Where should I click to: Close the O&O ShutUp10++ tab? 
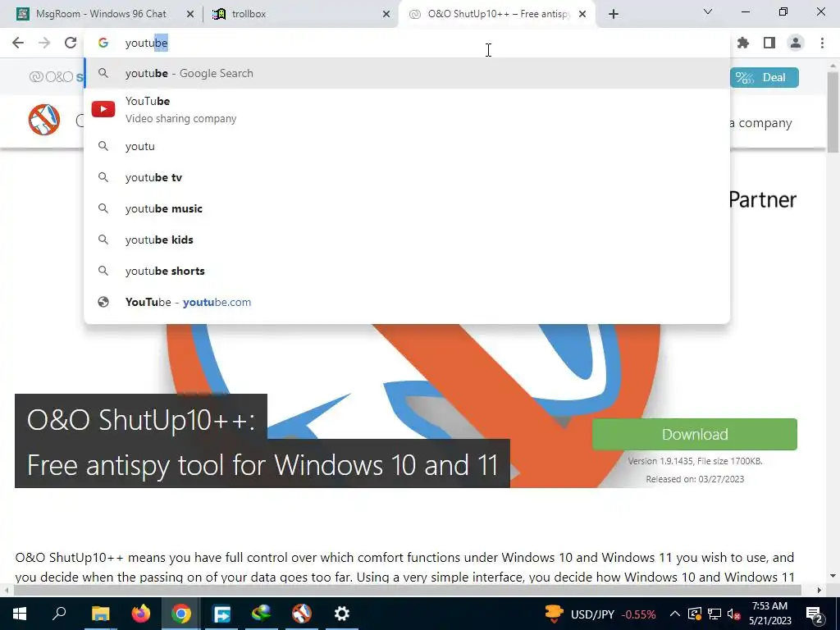click(x=582, y=15)
